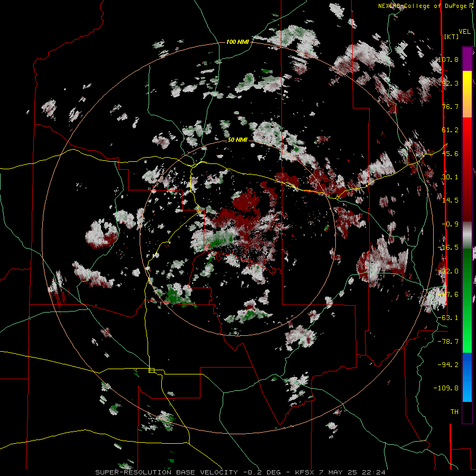476x476 pixels.
Task: Select the -94.2 velocity legend value
Action: (x=448, y=365)
